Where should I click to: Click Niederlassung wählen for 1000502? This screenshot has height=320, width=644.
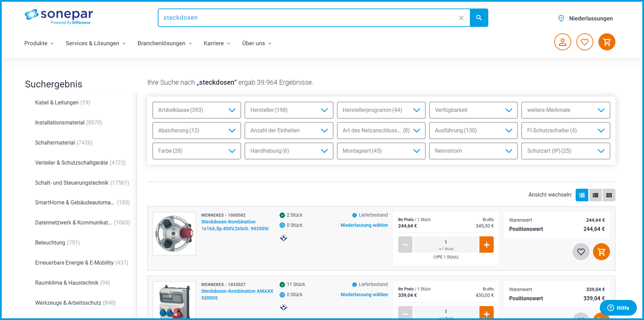pyautogui.click(x=364, y=225)
